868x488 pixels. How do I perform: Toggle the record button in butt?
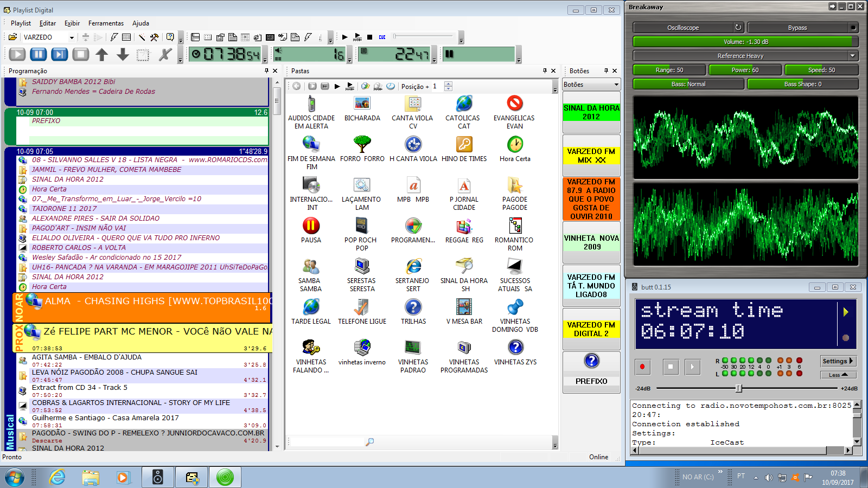[x=642, y=367]
